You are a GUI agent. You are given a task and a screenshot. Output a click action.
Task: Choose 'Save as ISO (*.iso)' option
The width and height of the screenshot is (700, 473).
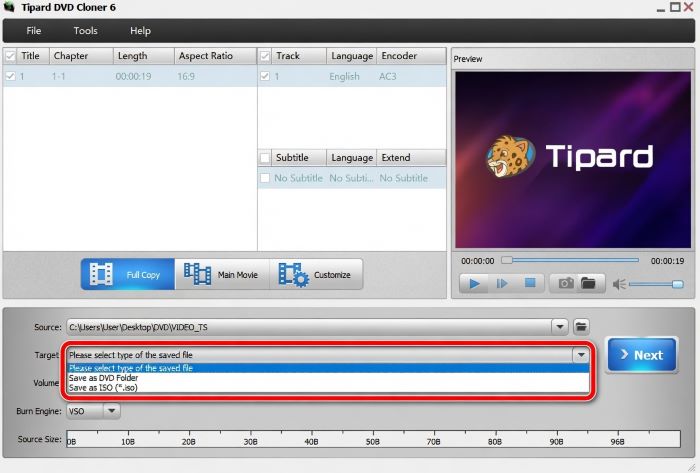coord(328,388)
